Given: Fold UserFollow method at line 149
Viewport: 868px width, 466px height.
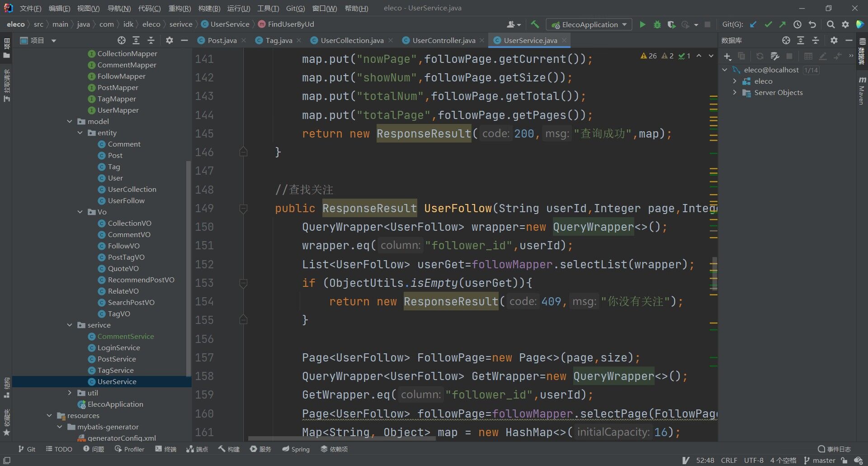Looking at the screenshot, I should tap(243, 209).
